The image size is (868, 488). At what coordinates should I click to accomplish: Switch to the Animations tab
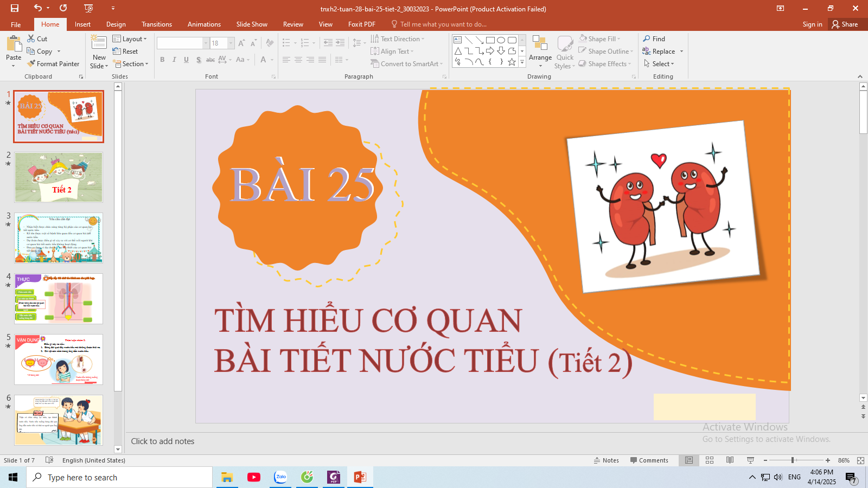click(204, 24)
